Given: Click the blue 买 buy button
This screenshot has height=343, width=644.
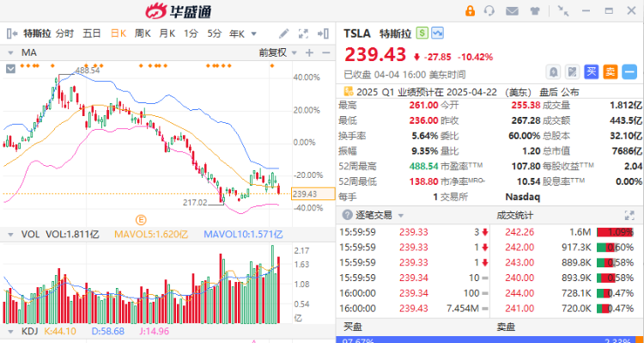Looking at the screenshot, I should 591,72.
